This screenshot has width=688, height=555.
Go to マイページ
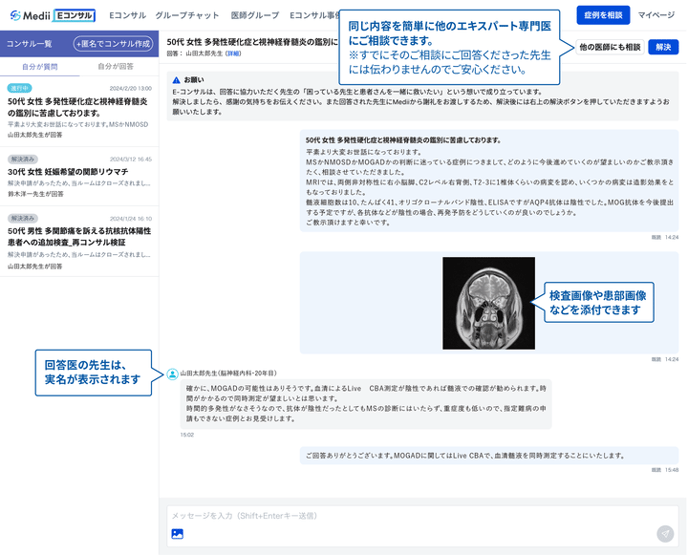pos(656,15)
